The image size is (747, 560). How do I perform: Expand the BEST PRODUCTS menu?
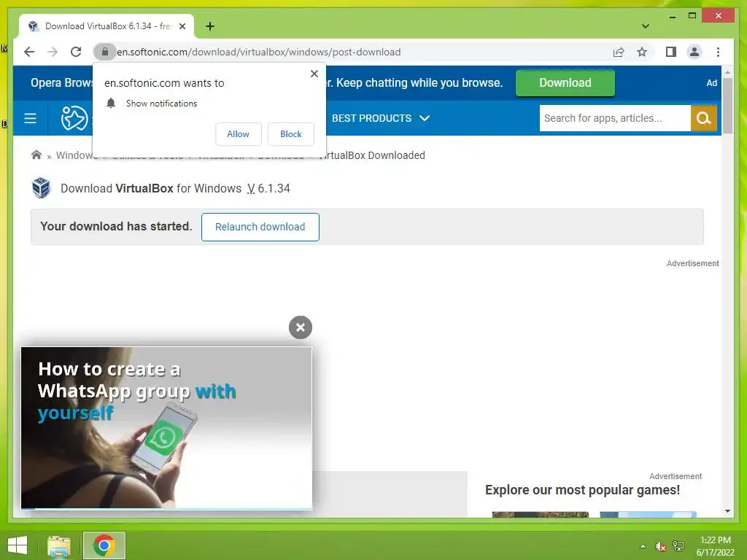point(381,118)
